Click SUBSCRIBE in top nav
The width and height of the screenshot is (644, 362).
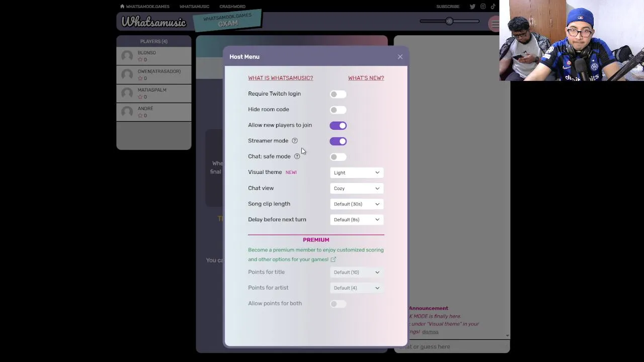448,7
